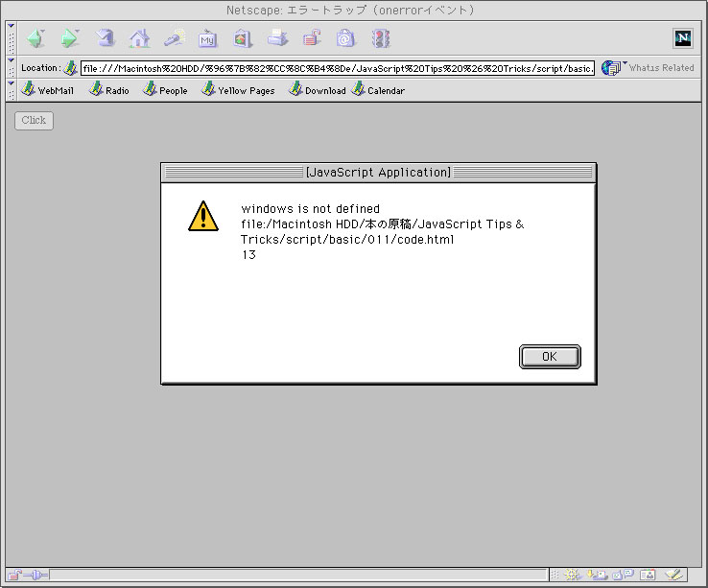Open the Radio bookmark
Viewport: 708px width, 588px height.
coord(108,89)
